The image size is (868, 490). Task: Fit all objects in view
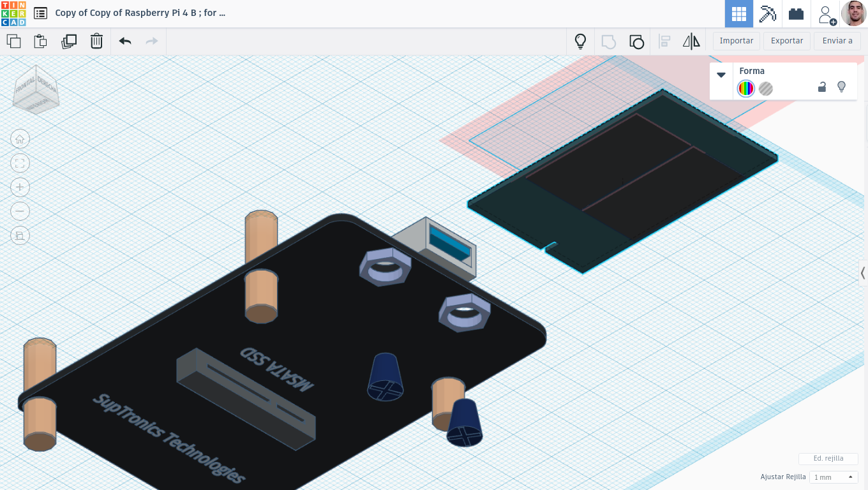(20, 163)
